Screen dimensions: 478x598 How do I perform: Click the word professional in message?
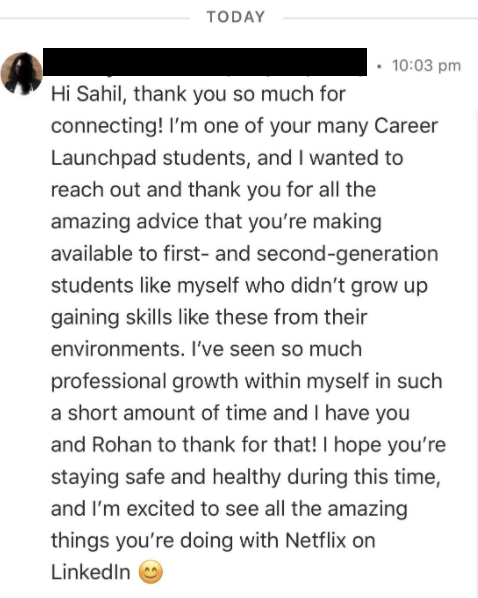pos(109,381)
